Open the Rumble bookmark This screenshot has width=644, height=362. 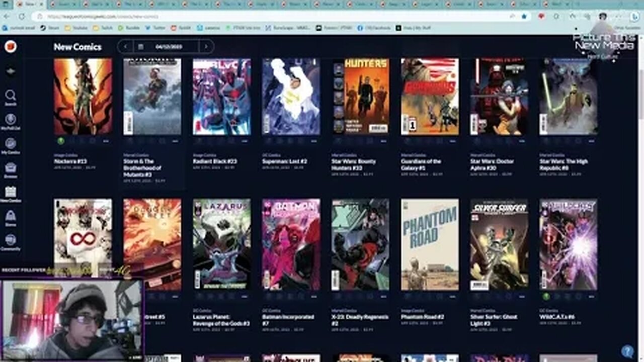click(130, 28)
